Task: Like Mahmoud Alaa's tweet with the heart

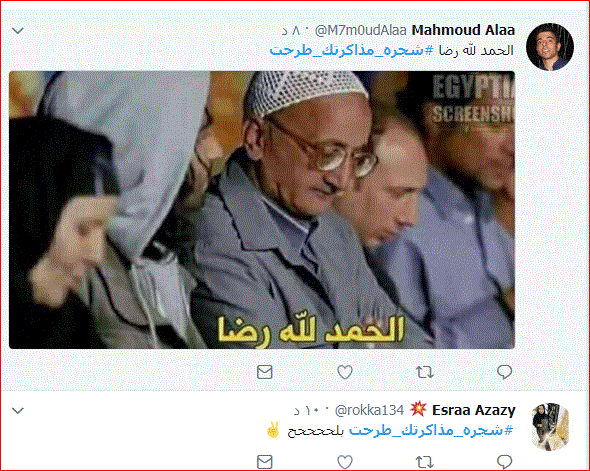Action: point(345,372)
